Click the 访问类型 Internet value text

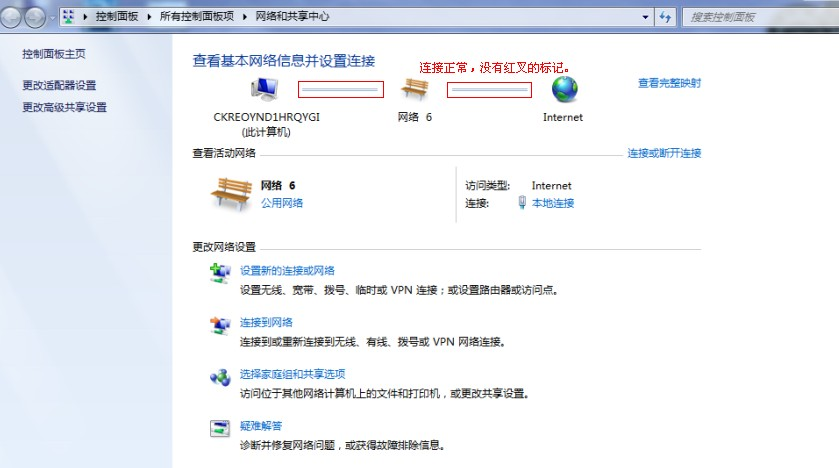552,186
